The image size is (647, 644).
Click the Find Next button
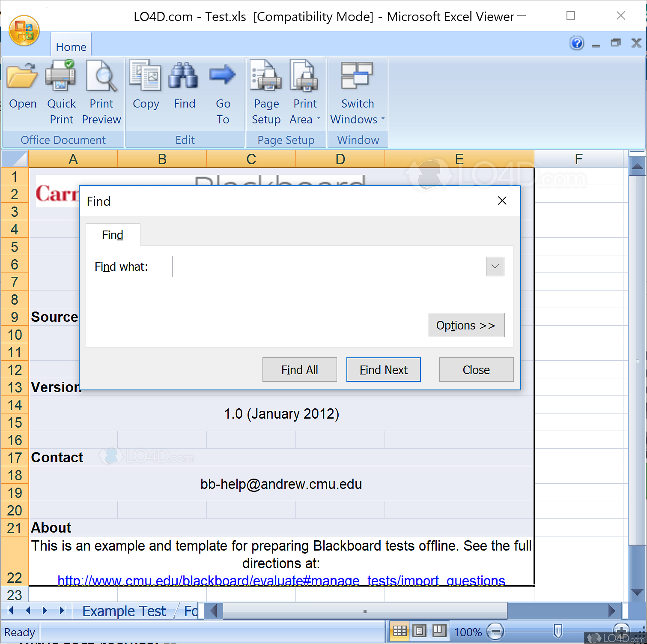[x=383, y=370]
